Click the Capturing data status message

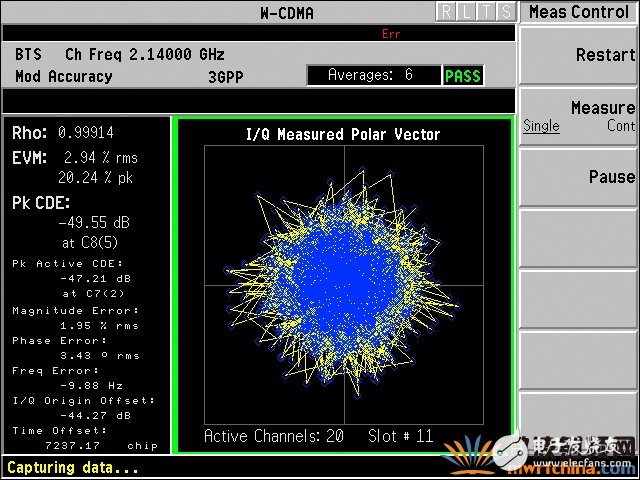[x=72, y=467]
